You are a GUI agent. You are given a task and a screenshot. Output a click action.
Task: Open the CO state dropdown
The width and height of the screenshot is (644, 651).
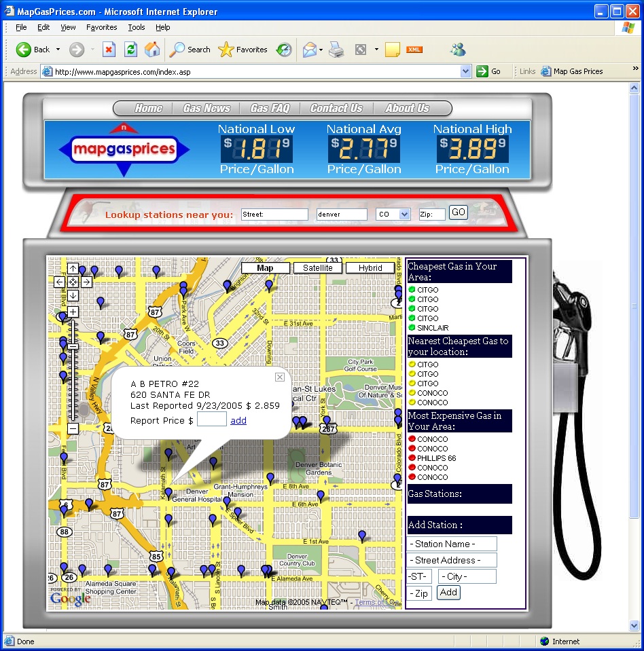[393, 215]
